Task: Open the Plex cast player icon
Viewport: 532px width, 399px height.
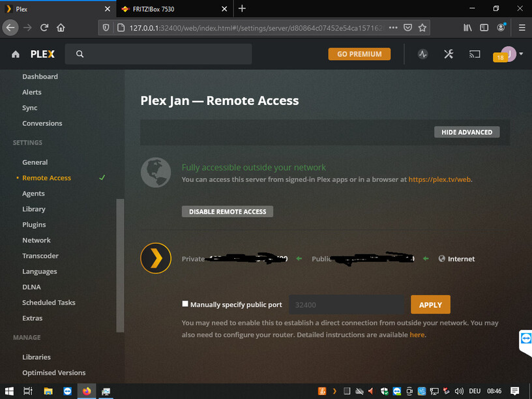Action: tap(475, 54)
